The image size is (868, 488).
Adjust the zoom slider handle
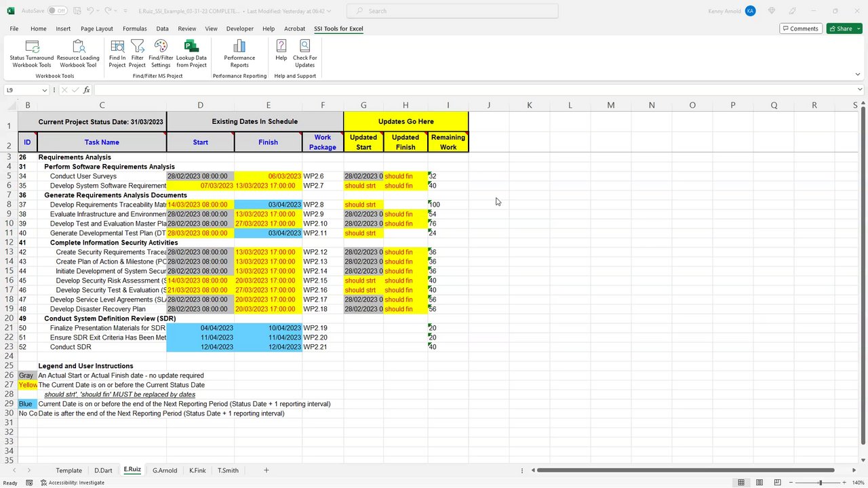click(x=820, y=483)
